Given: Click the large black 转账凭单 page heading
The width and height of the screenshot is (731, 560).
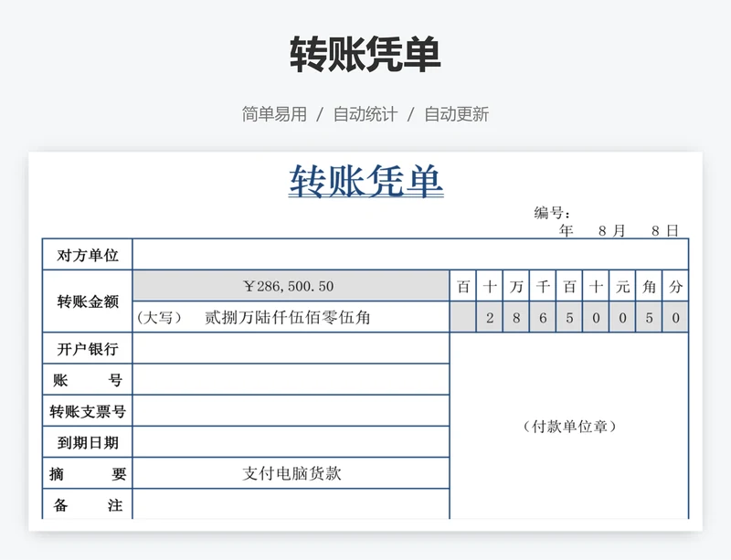Looking at the screenshot, I should (365, 55).
